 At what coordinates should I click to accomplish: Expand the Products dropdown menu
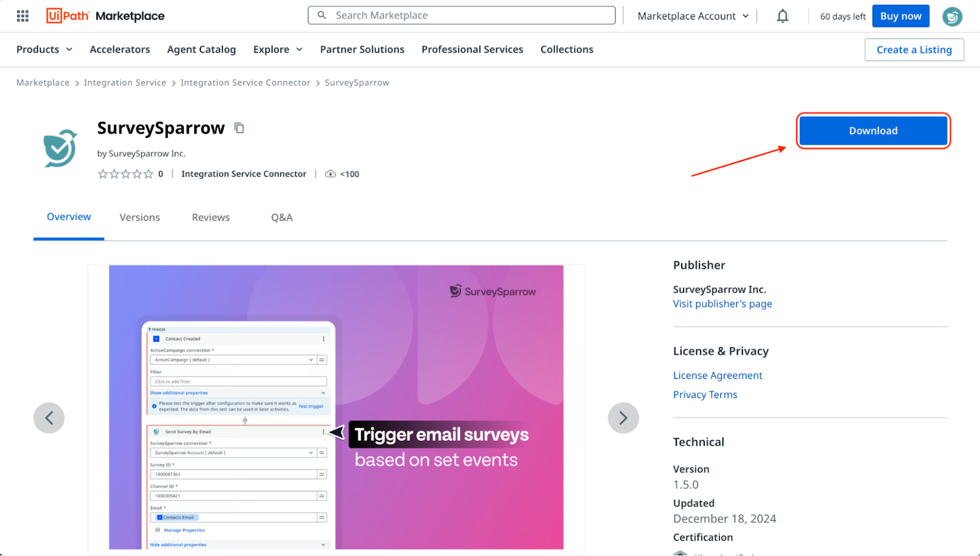[44, 50]
